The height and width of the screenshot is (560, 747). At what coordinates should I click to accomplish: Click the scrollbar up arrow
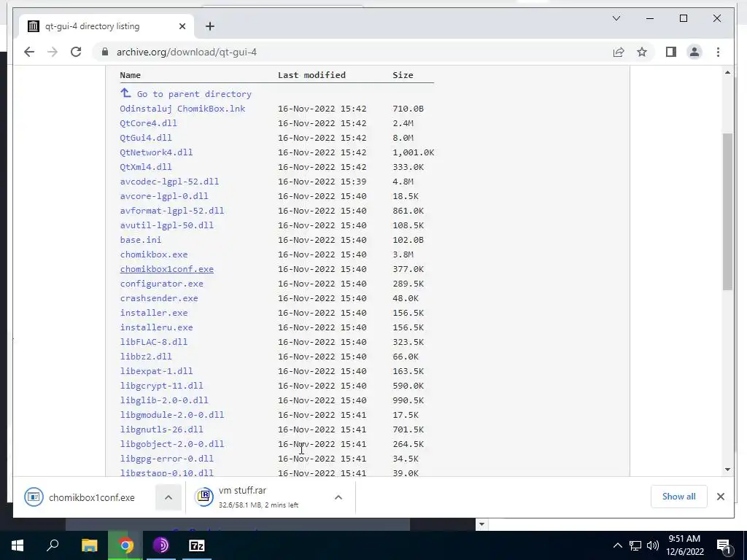[x=727, y=72]
